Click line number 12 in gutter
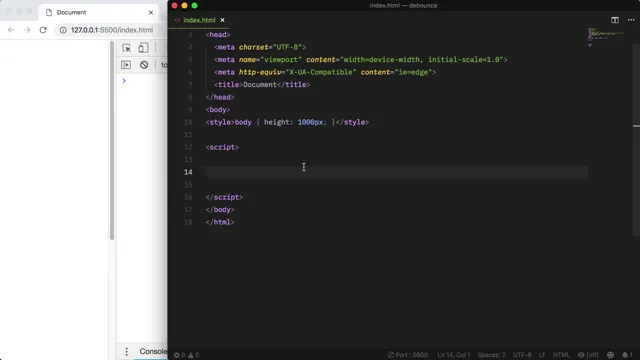 point(188,147)
